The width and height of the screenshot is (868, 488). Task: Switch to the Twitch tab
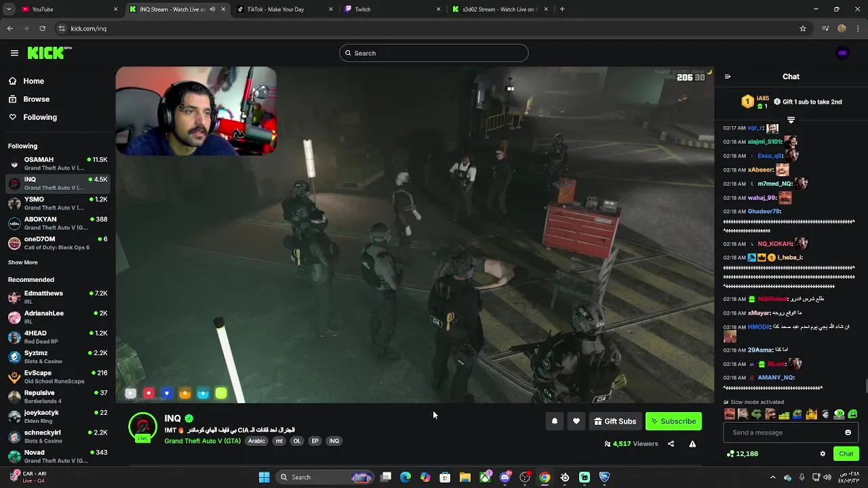coord(391,9)
